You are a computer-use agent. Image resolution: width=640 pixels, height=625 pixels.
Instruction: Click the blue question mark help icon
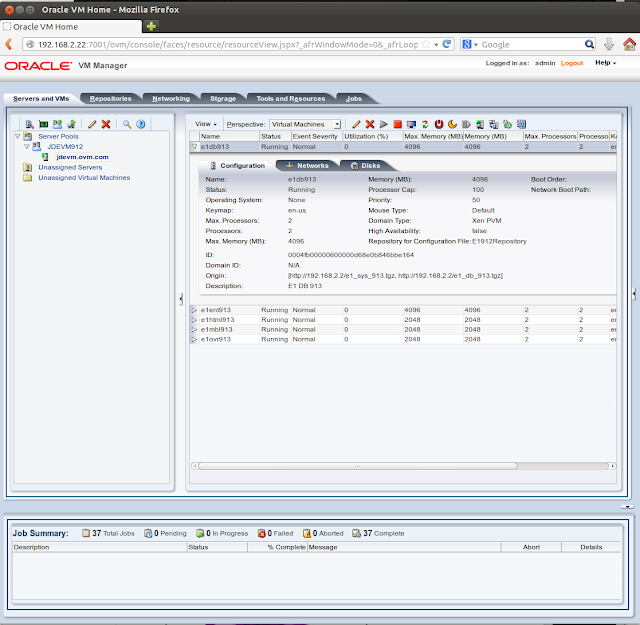pos(141,124)
